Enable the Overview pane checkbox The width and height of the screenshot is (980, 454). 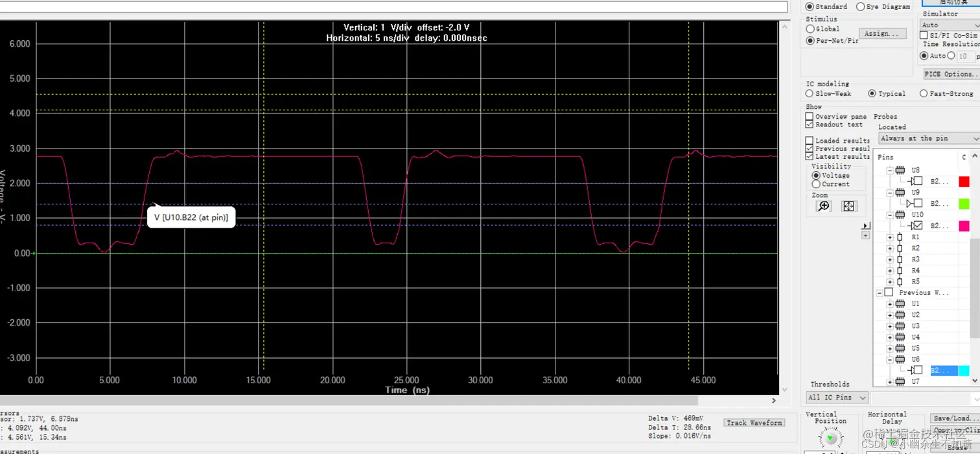click(809, 117)
